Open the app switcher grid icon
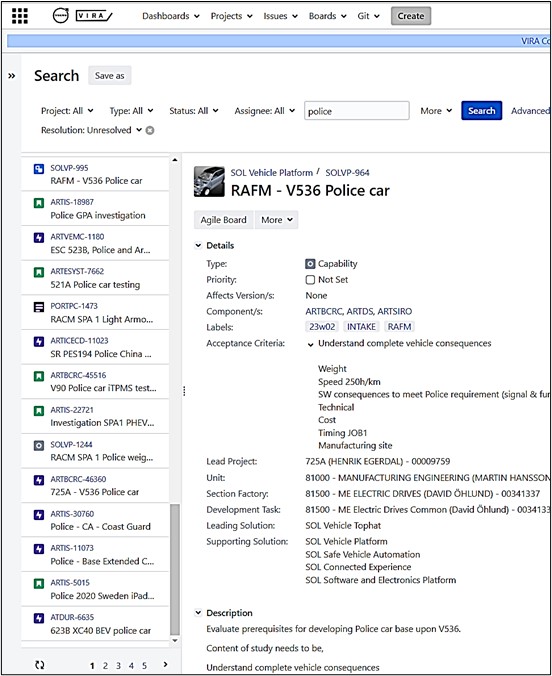This screenshot has height=676, width=552. tap(20, 16)
